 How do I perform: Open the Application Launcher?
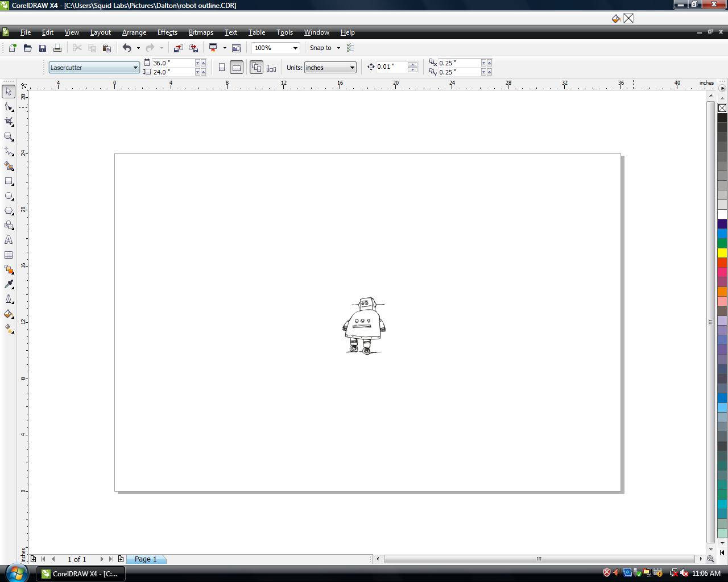[213, 48]
